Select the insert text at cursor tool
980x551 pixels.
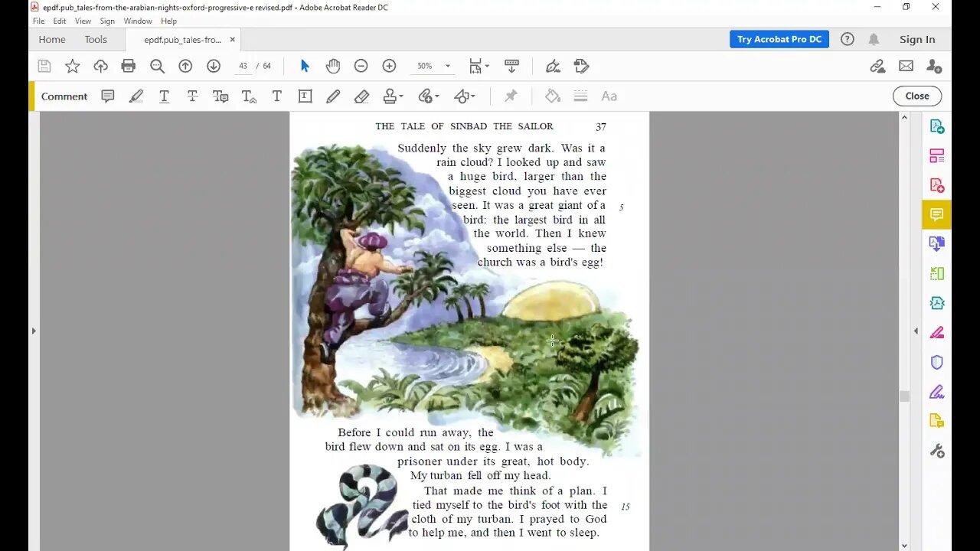point(249,96)
